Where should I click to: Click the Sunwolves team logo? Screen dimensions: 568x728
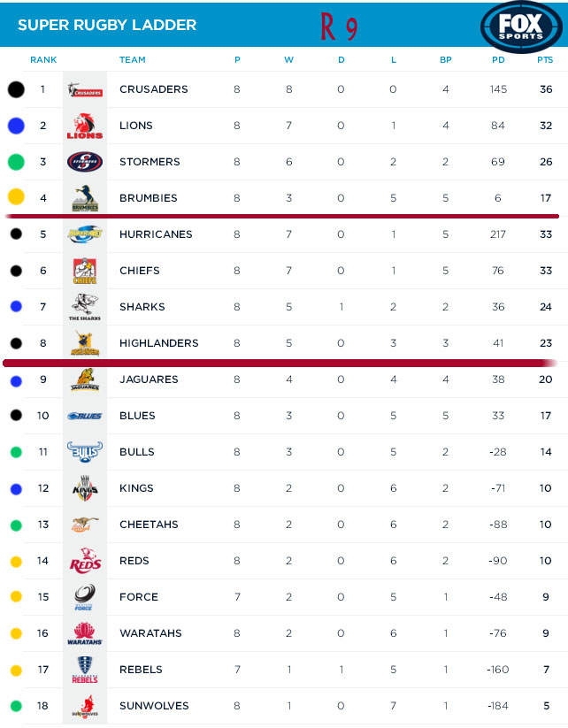tap(85, 706)
